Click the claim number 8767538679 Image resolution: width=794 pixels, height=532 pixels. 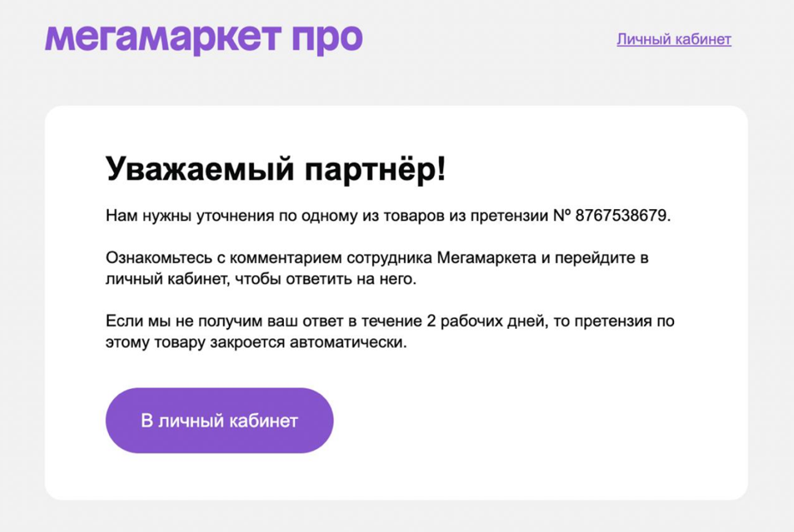[x=621, y=215]
